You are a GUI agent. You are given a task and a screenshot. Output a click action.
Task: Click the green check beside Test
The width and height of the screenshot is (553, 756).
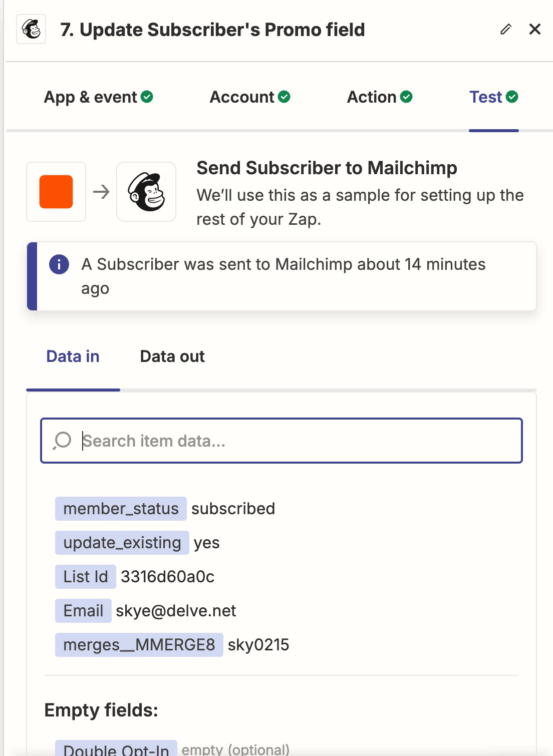tap(512, 97)
